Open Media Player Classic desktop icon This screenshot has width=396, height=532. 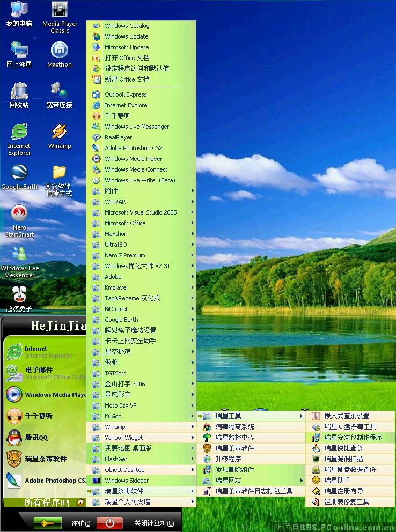[x=60, y=18]
